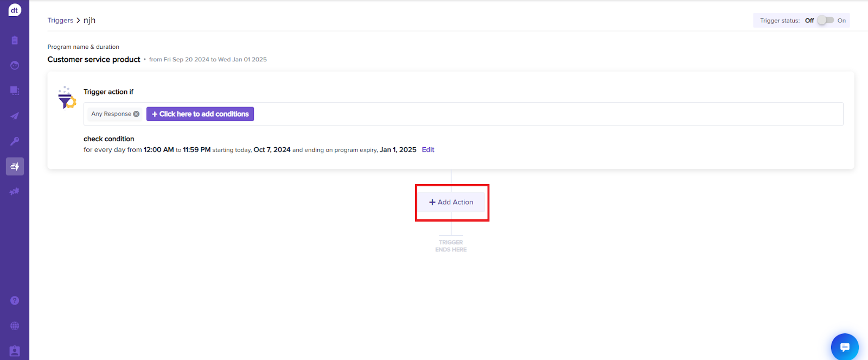Open the chat support bubble
The width and height of the screenshot is (868, 360).
[844, 346]
